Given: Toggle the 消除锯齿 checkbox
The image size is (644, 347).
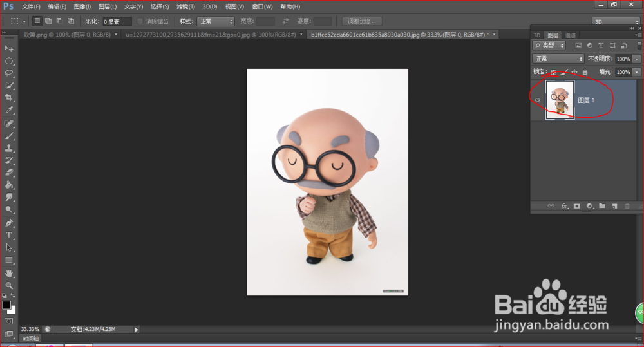Looking at the screenshot, I should tap(140, 21).
